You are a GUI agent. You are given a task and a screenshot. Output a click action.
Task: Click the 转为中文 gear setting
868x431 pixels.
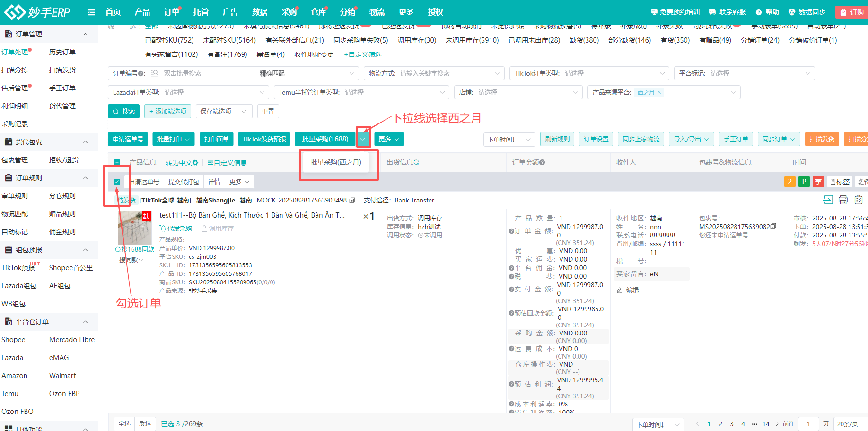(195, 163)
